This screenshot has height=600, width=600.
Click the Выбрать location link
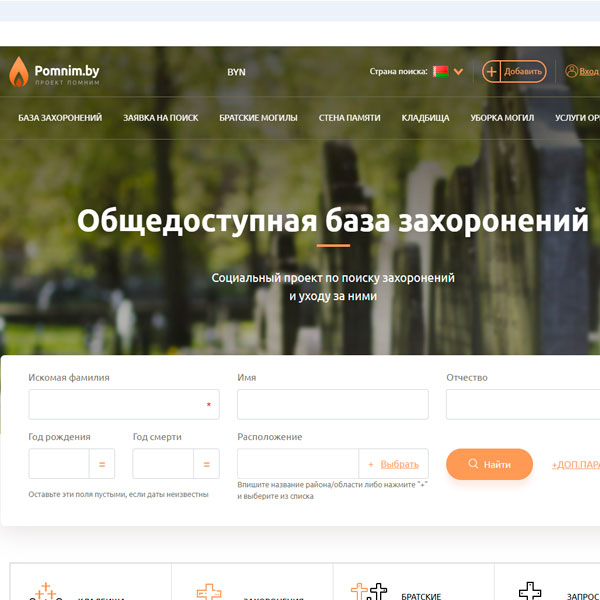pos(399,464)
